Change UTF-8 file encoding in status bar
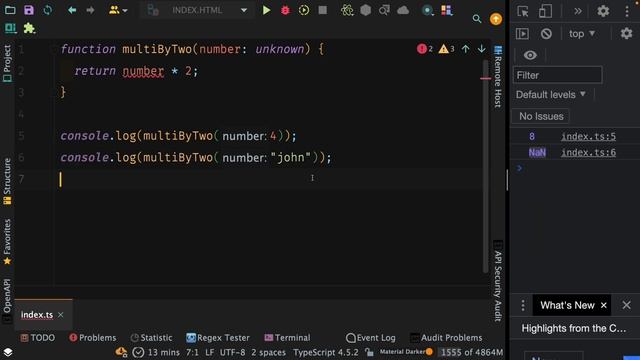This screenshot has width=640, height=360. pyautogui.click(x=232, y=352)
